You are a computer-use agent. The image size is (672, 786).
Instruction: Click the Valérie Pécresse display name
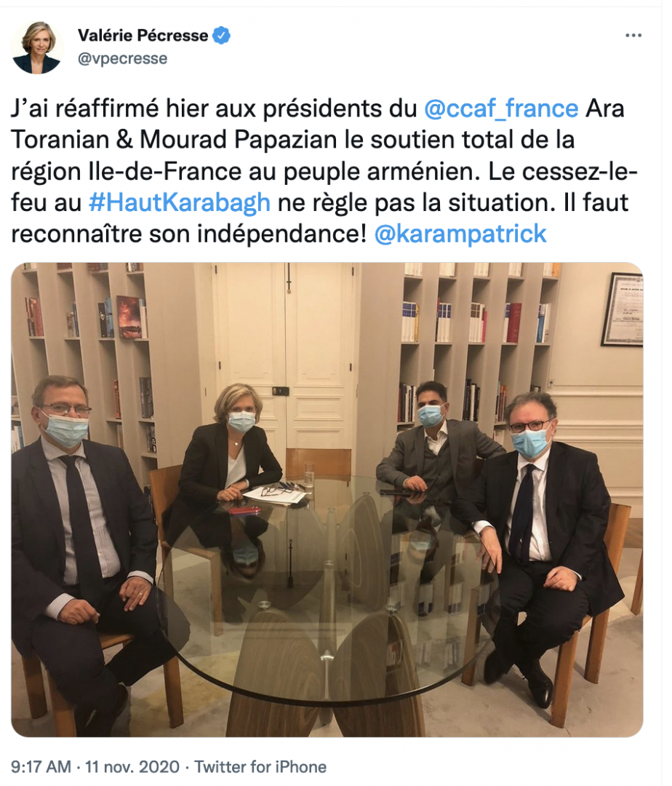coord(143,36)
